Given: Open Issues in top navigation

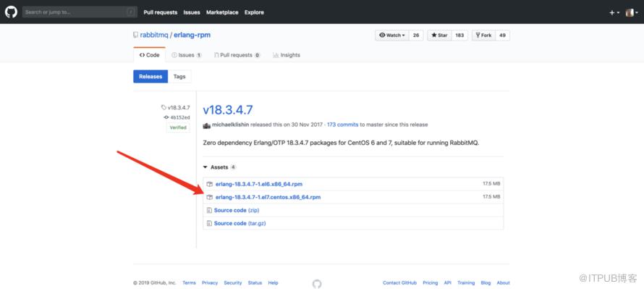Looking at the screenshot, I should click(x=192, y=12).
